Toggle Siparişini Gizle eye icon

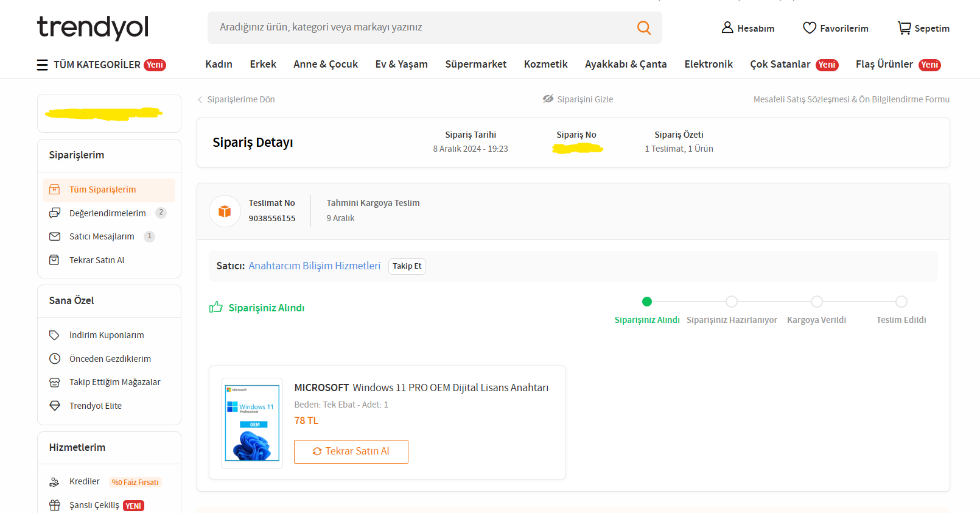click(x=548, y=99)
